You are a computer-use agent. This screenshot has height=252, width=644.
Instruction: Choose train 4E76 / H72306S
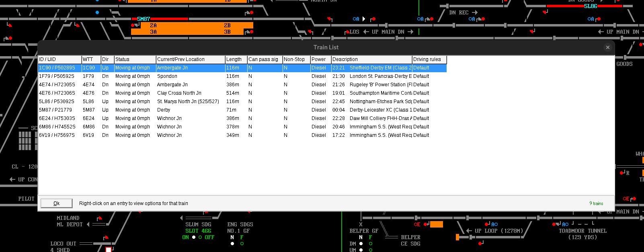click(242, 93)
